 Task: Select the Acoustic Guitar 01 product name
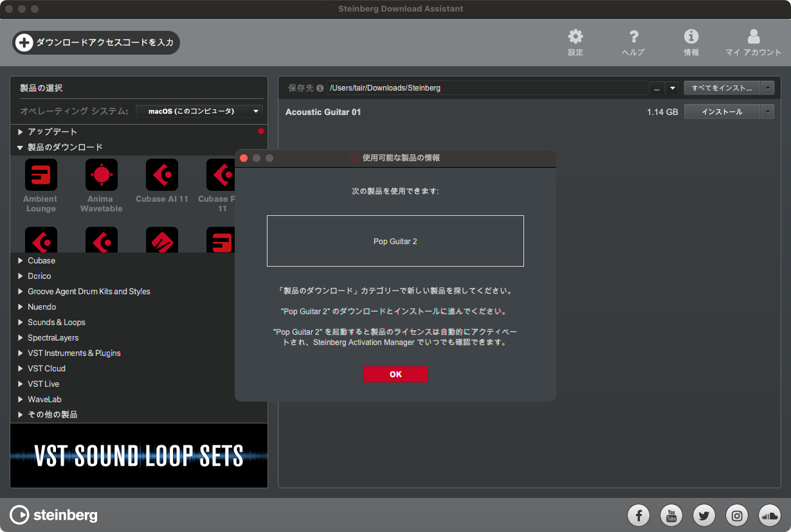click(323, 112)
